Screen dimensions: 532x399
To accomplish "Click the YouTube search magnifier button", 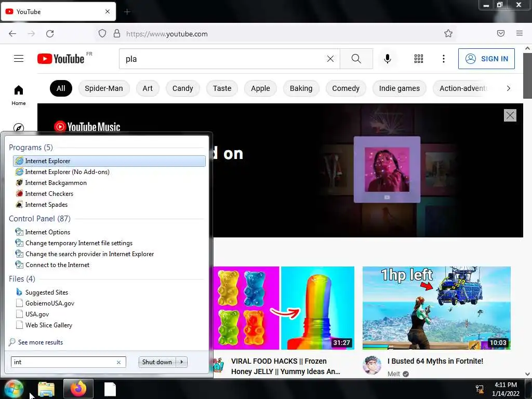I will [356, 59].
